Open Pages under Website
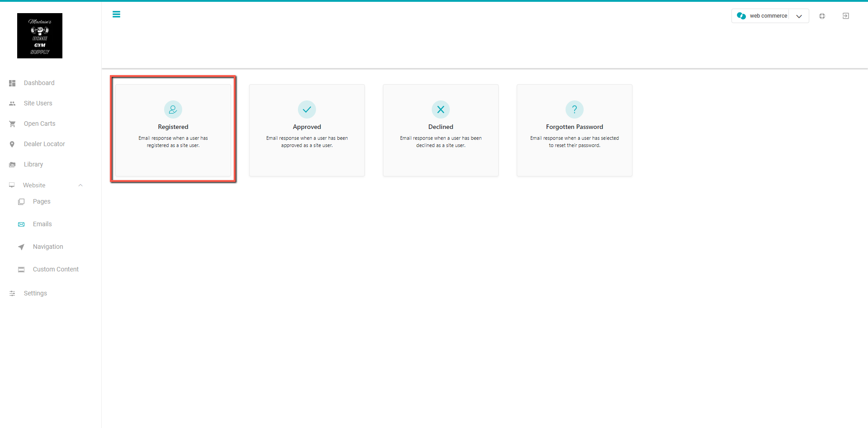The image size is (868, 428). (42, 201)
